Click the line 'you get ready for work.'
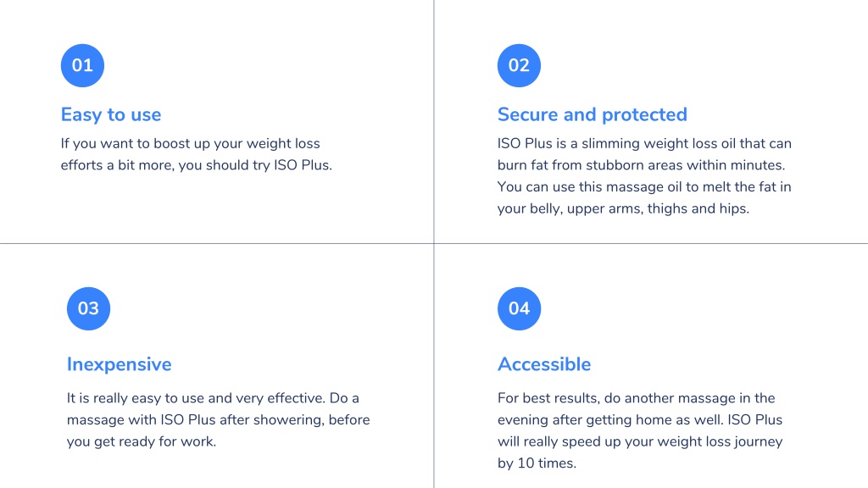Image resolution: width=868 pixels, height=488 pixels. 142,441
